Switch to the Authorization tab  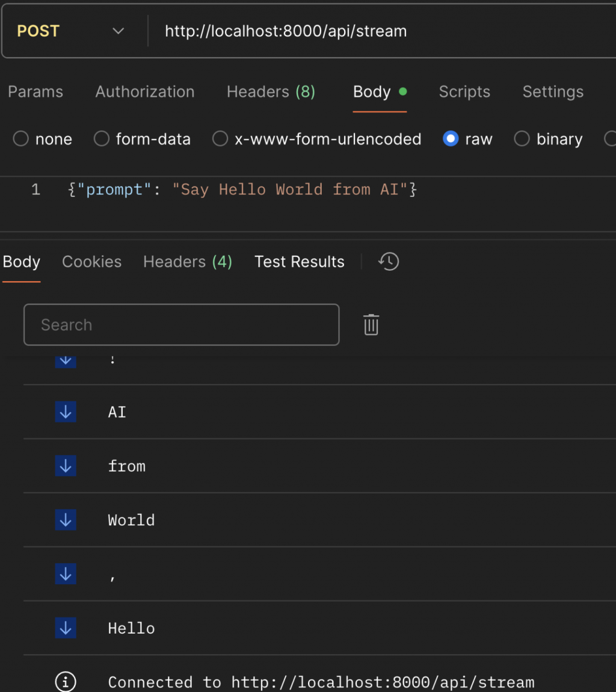(145, 91)
